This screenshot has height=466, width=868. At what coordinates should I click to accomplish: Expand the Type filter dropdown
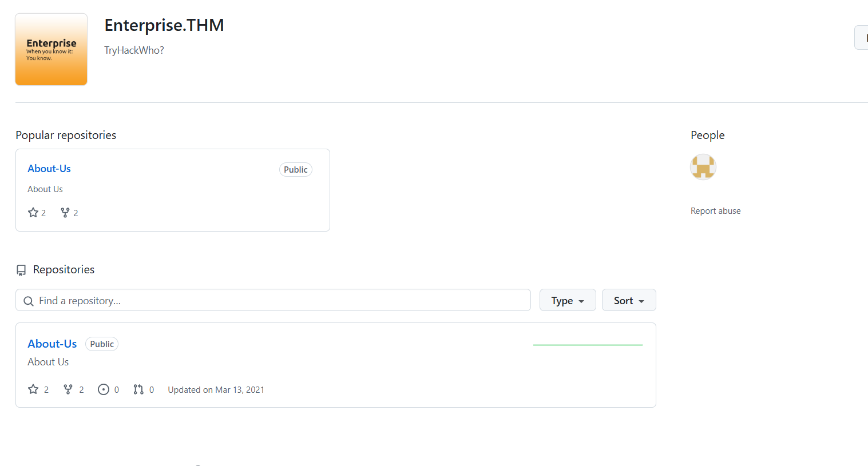(567, 300)
